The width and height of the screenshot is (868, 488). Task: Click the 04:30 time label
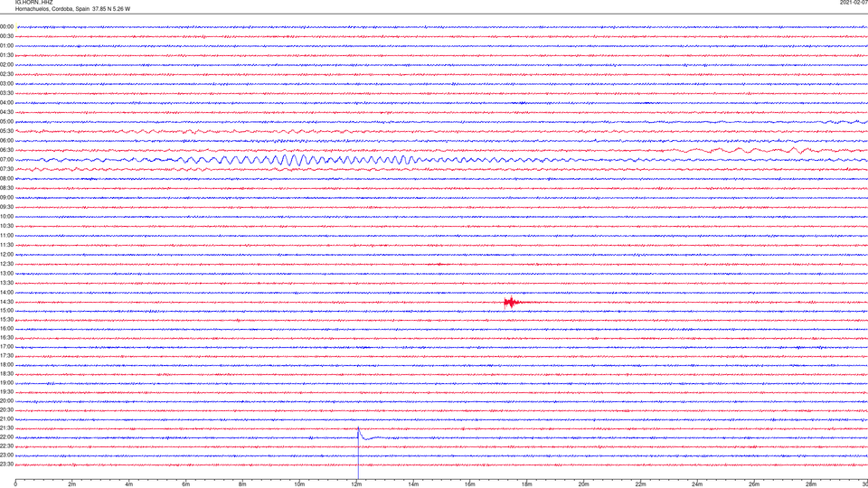pos(6,112)
